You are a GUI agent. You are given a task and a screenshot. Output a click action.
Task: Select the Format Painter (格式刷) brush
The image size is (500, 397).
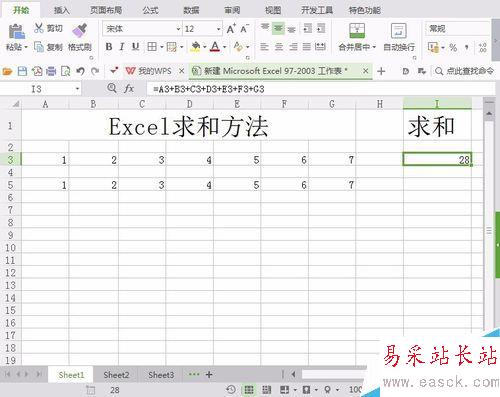coord(80,31)
